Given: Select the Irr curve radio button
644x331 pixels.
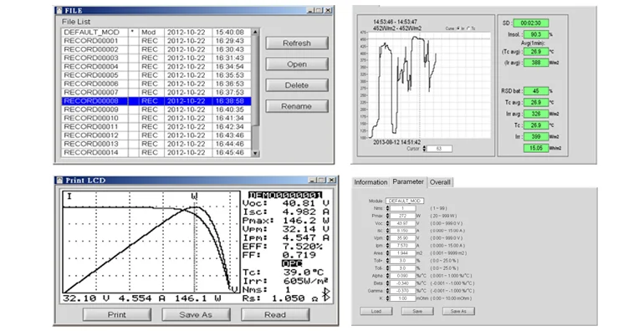Looking at the screenshot, I should pyautogui.click(x=459, y=28).
